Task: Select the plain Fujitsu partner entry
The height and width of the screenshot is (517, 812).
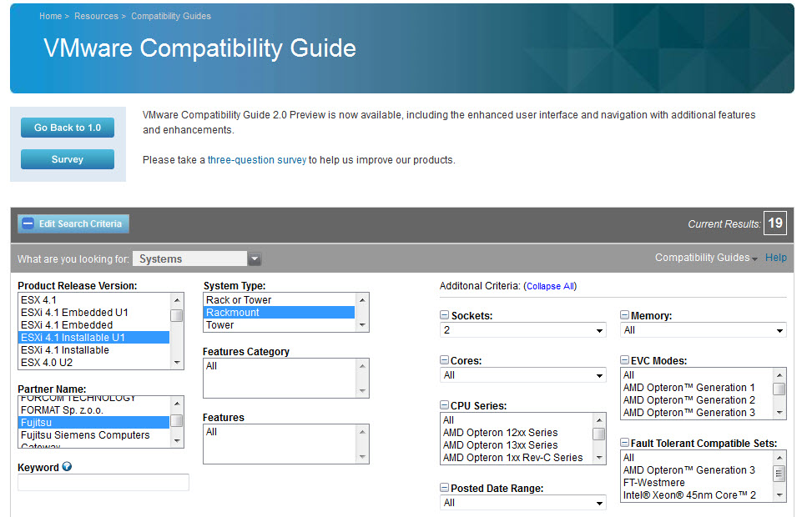Action: click(93, 422)
